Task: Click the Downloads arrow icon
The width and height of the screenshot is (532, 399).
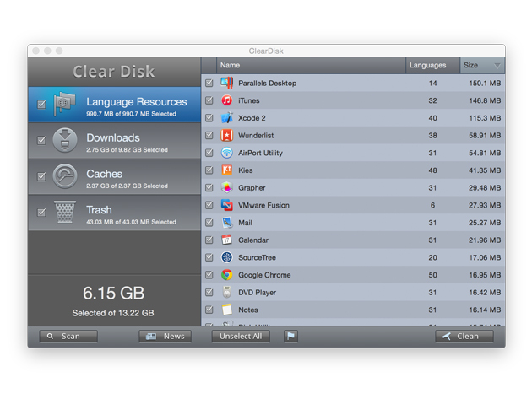Action: [65, 140]
